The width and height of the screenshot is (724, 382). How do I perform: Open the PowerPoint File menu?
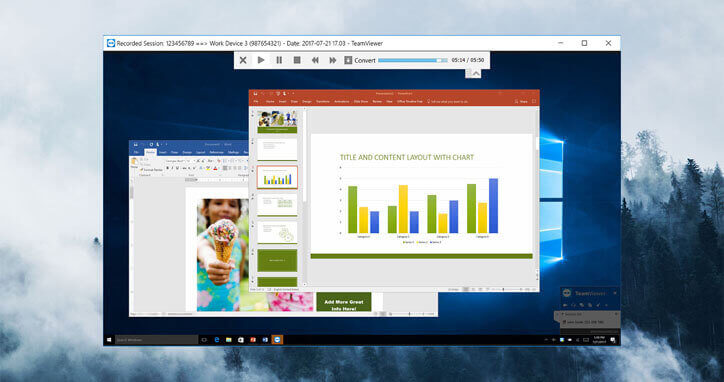point(256,101)
